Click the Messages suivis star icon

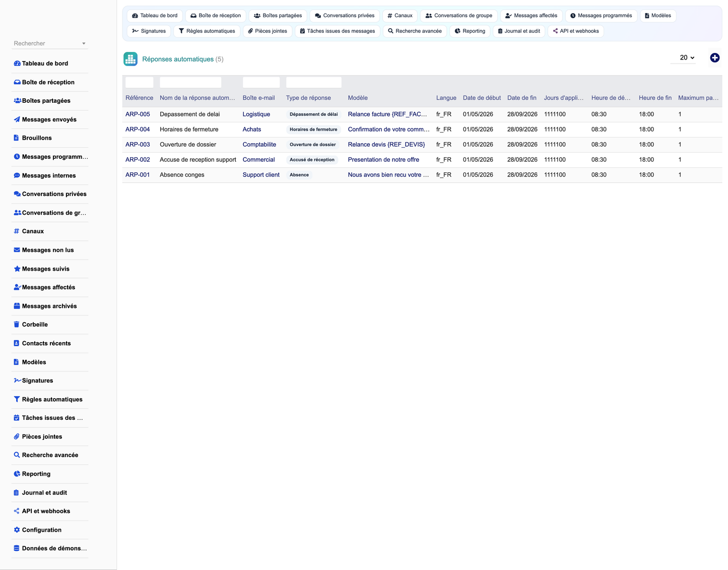pos(17,269)
